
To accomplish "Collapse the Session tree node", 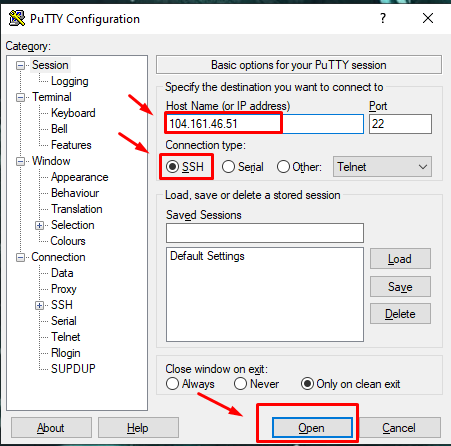I will (20, 65).
